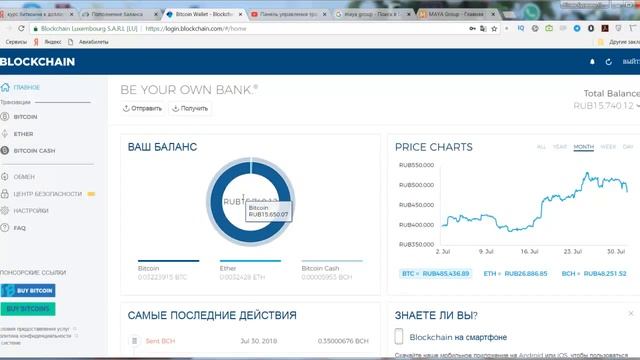The image size is (640, 360).
Task: Switch to the Пополнение баланса browser tab
Action: point(117,14)
